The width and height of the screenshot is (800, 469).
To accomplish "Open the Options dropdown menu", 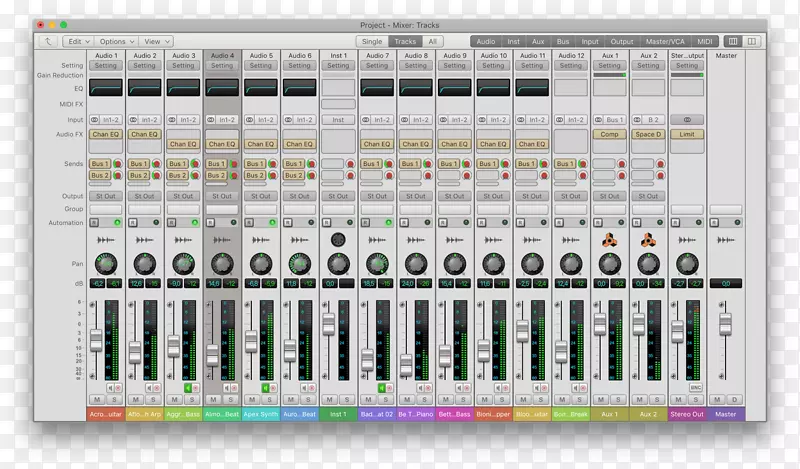I will tap(115, 41).
